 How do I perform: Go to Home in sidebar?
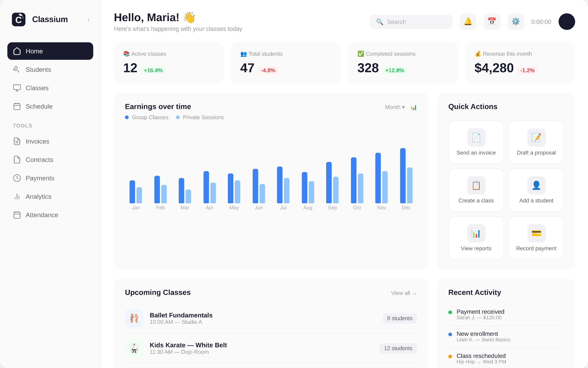point(50,51)
